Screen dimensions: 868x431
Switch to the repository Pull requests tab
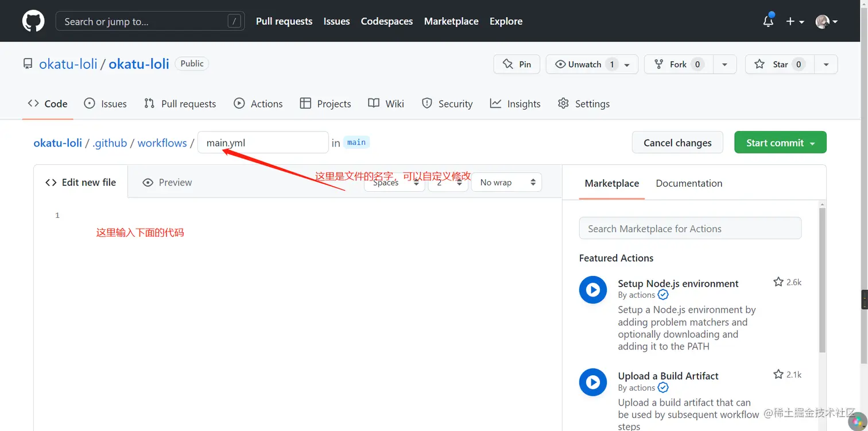coord(180,103)
